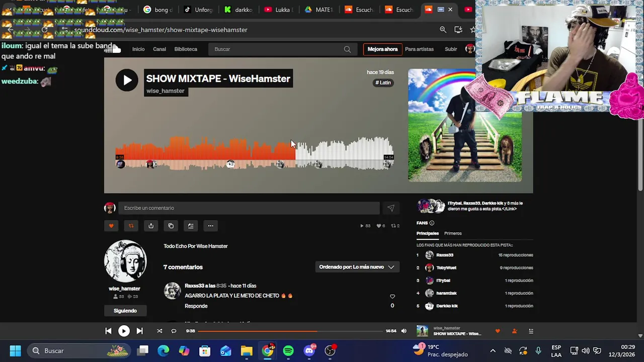
Task: Like the current track in the bottom player heart
Action: (498, 331)
